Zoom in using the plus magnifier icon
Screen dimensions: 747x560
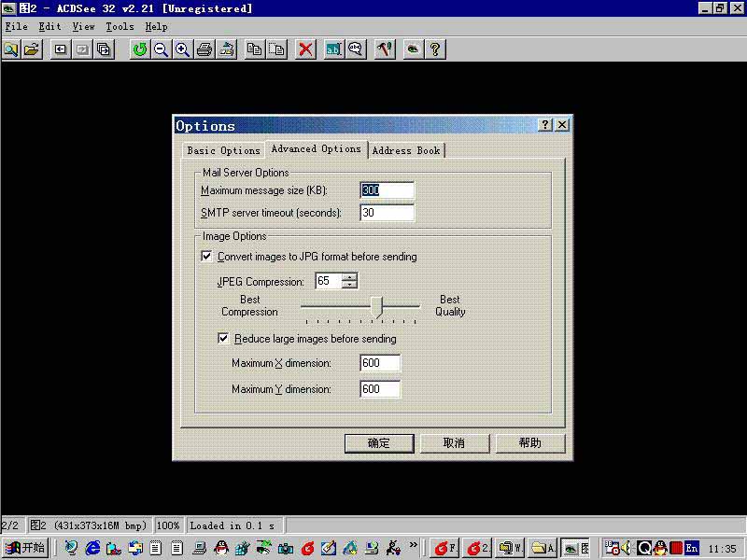point(182,49)
